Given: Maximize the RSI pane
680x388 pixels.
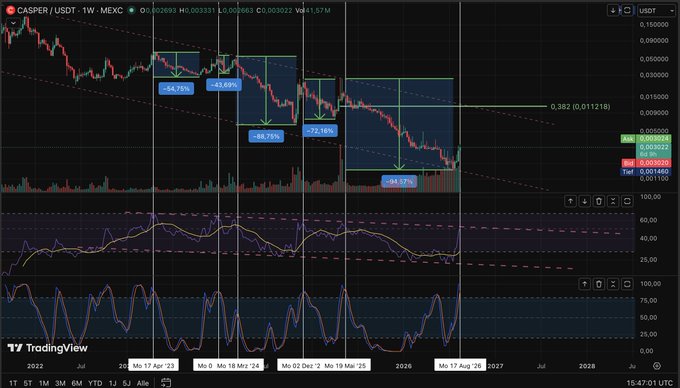Looking at the screenshot, I should click(627, 201).
